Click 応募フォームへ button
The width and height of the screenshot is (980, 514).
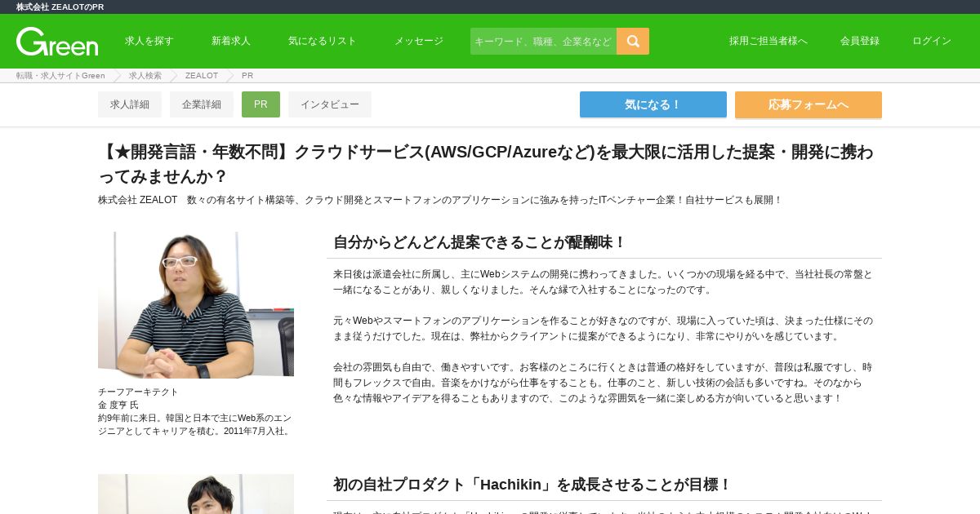[808, 104]
